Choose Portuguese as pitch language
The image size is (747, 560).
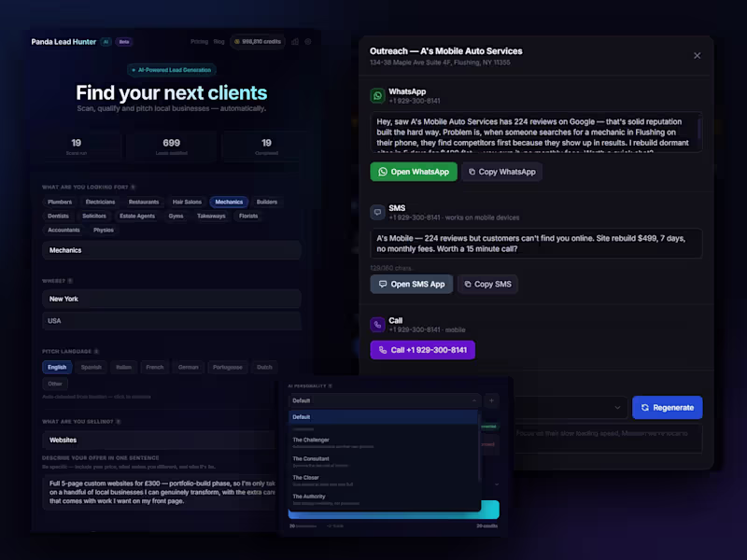(228, 367)
